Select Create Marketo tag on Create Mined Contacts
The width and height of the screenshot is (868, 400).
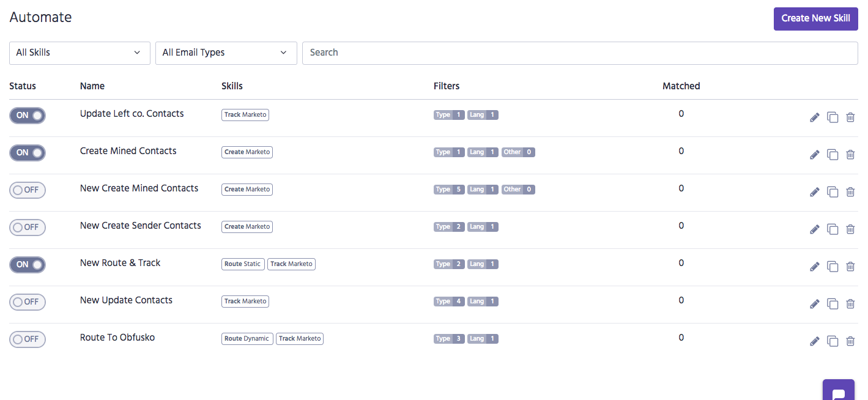point(247,152)
